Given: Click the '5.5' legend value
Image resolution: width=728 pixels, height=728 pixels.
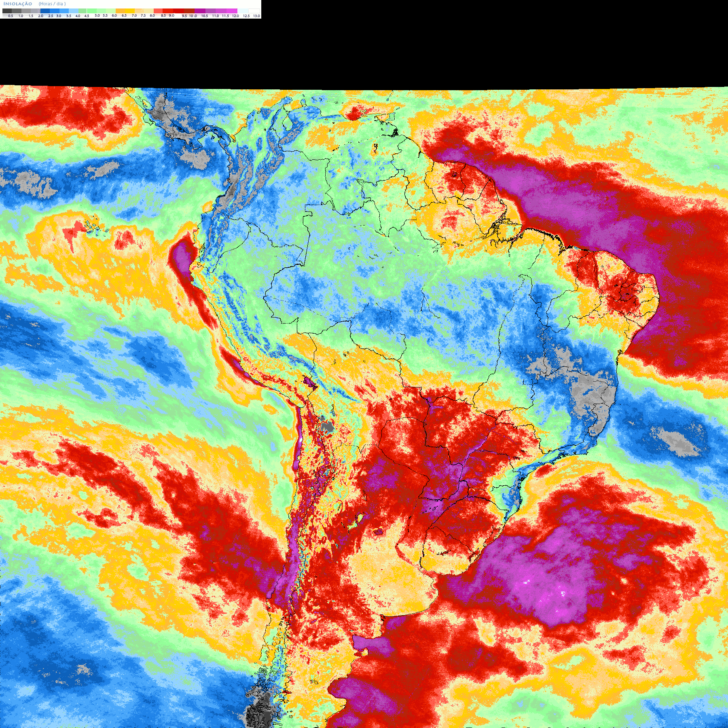Looking at the screenshot, I should point(105,15).
